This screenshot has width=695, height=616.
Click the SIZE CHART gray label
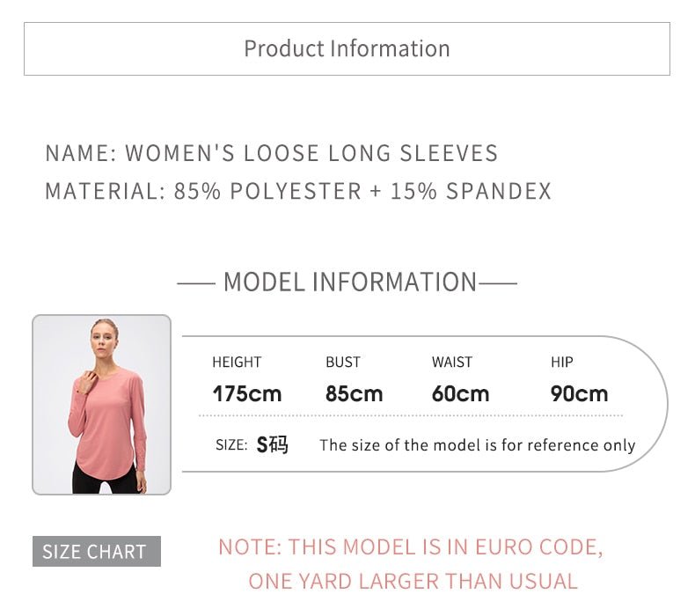pos(96,552)
